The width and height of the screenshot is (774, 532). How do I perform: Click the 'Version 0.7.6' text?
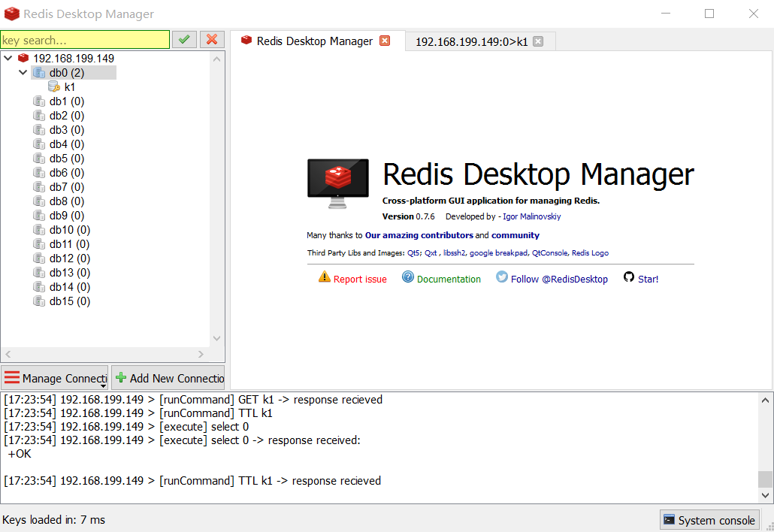408,216
